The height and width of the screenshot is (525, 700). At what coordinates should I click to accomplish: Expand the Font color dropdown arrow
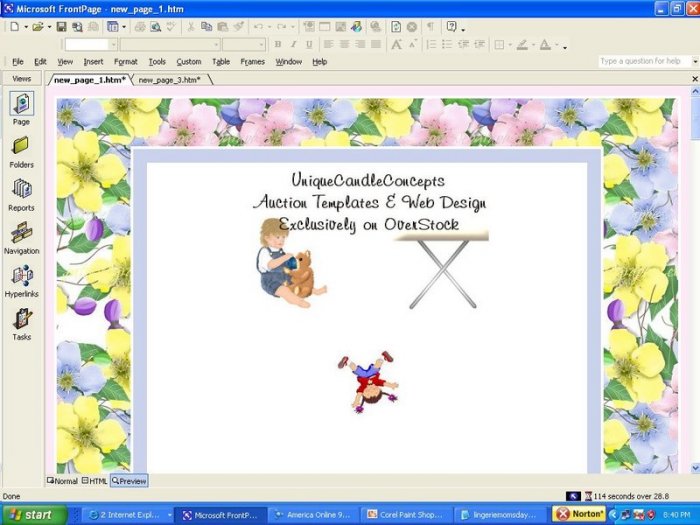556,45
